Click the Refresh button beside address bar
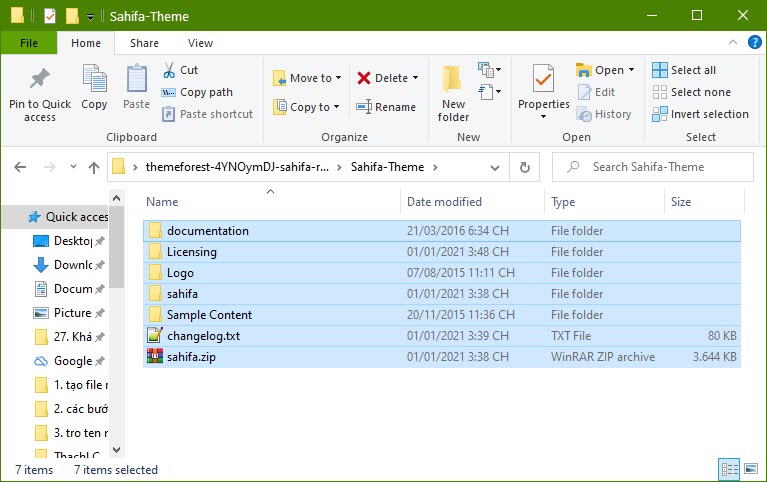 pyautogui.click(x=524, y=167)
